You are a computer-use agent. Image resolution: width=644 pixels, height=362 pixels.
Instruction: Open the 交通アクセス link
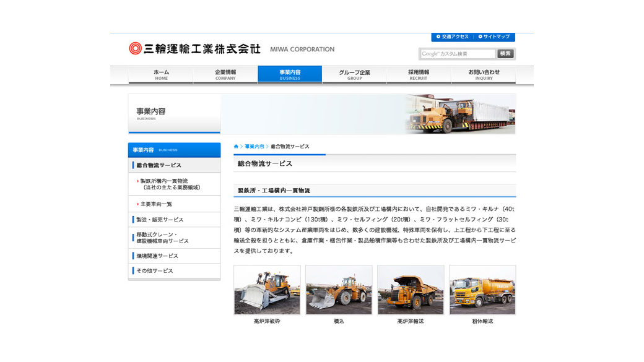click(x=453, y=37)
